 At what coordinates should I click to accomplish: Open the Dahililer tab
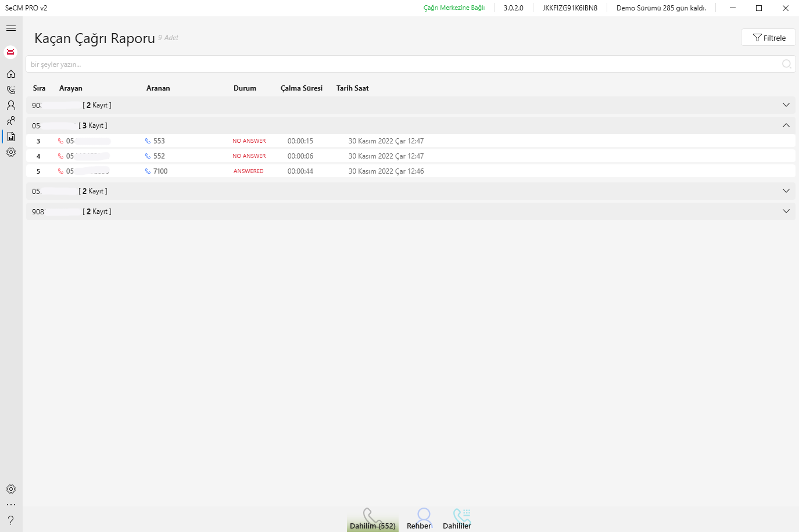click(x=457, y=519)
